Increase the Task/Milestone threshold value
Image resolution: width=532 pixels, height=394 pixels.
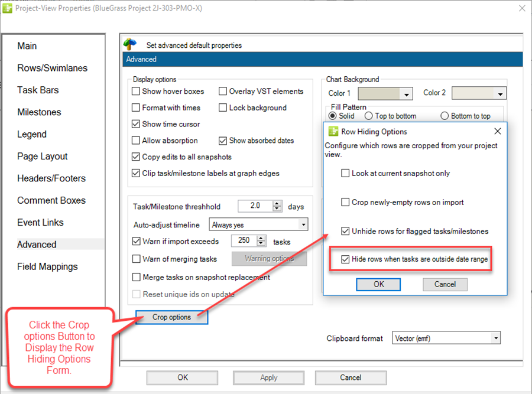pyautogui.click(x=277, y=203)
